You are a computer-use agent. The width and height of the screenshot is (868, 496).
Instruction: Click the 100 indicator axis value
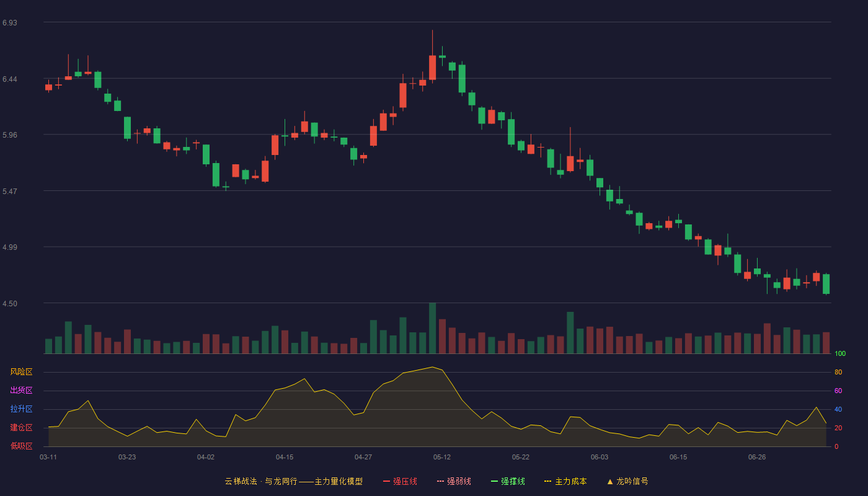tap(840, 354)
